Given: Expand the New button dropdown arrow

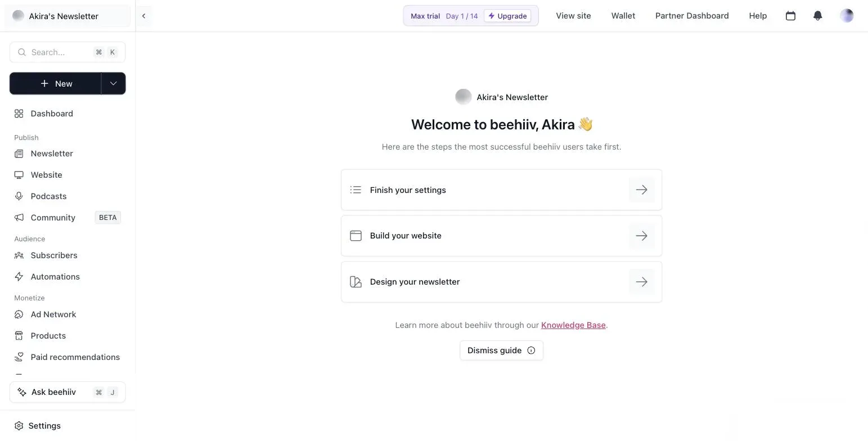Looking at the screenshot, I should tap(114, 83).
